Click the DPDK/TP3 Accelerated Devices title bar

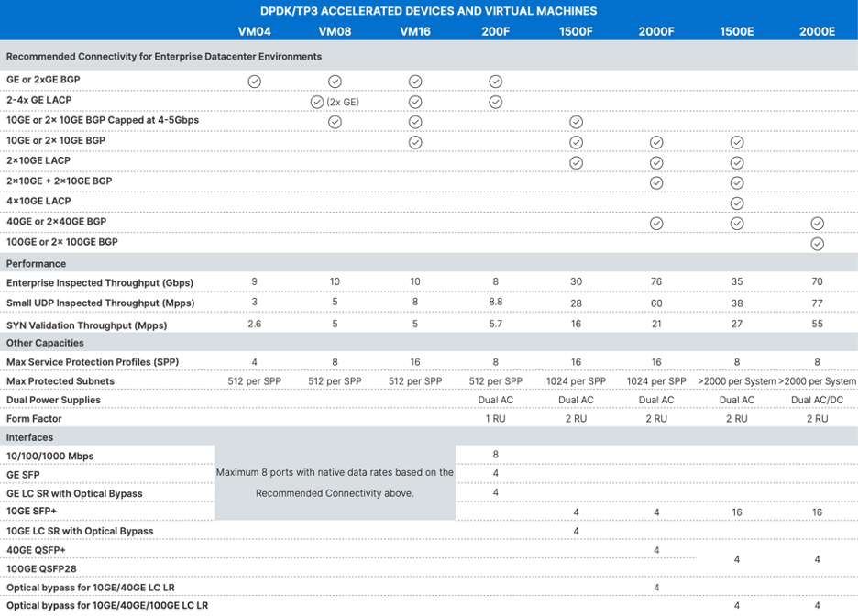pyautogui.click(x=429, y=11)
